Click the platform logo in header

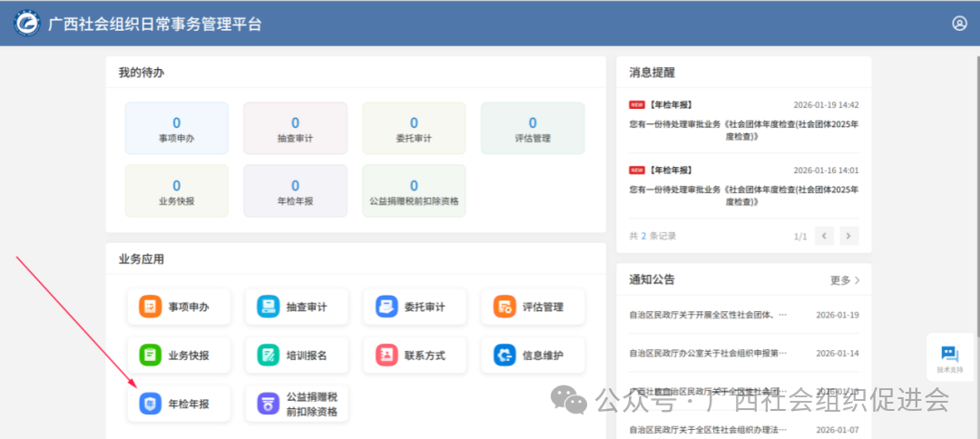[27, 24]
